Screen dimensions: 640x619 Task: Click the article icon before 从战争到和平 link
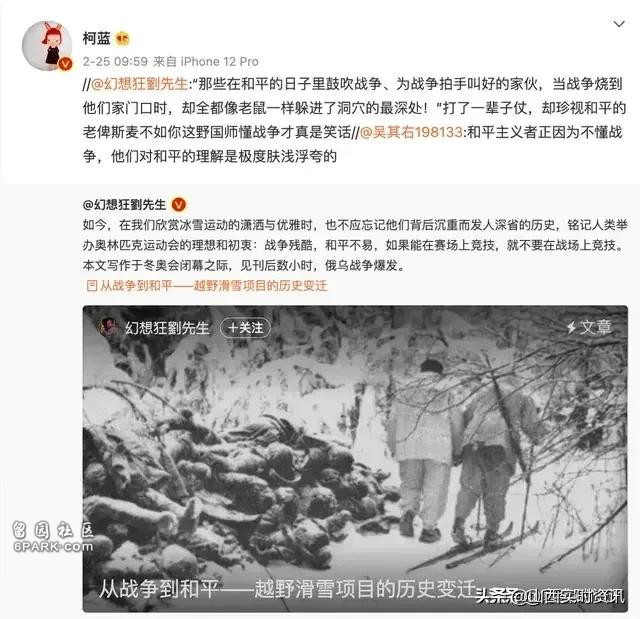pos(92,286)
